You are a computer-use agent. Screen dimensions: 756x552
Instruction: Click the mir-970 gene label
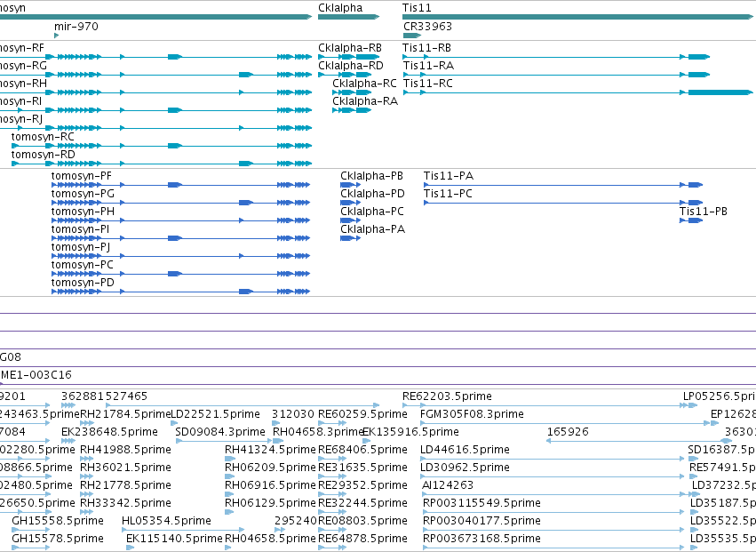[x=76, y=26]
